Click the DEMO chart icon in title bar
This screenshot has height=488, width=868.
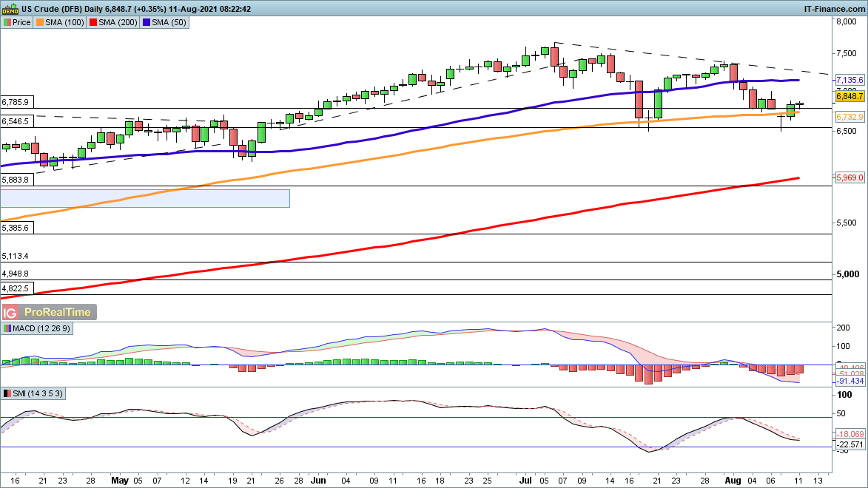pyautogui.click(x=10, y=8)
